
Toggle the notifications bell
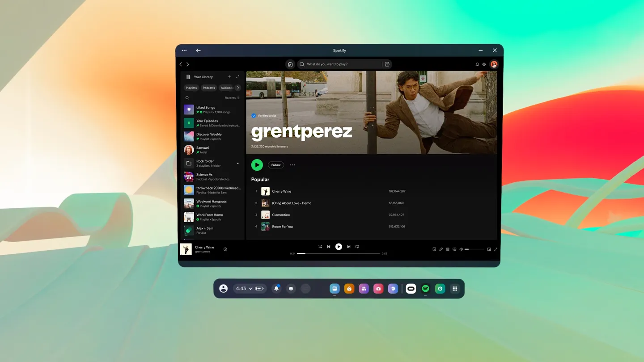[477, 64]
